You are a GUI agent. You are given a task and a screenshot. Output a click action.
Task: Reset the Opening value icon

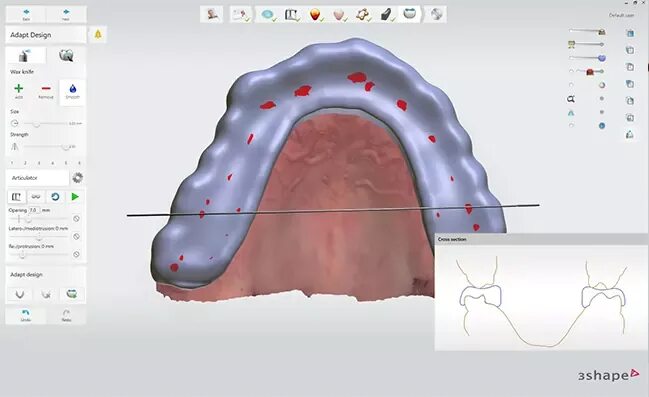tap(76, 219)
